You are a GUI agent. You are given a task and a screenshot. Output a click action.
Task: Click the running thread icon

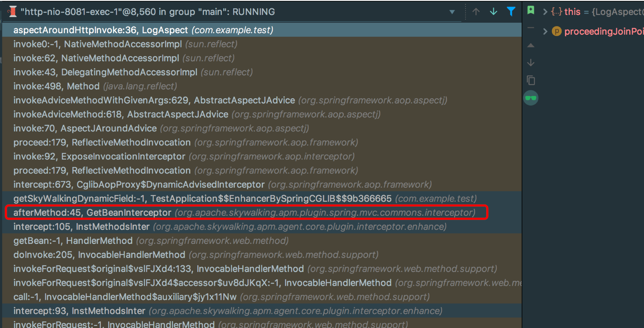pyautogui.click(x=13, y=12)
